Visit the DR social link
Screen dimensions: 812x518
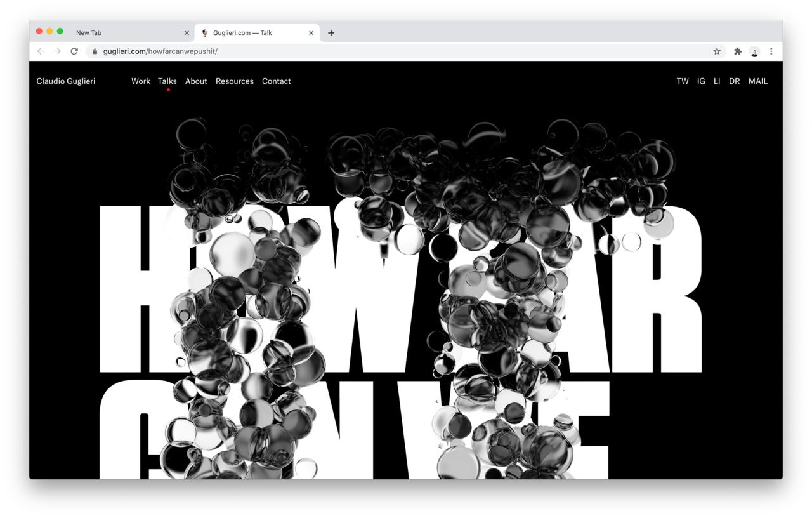coord(735,81)
